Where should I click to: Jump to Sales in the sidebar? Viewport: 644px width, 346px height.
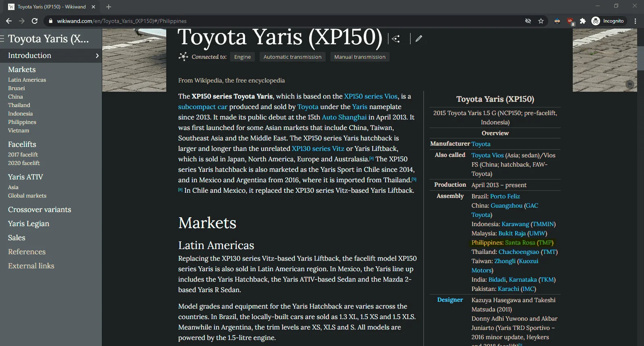coord(17,238)
